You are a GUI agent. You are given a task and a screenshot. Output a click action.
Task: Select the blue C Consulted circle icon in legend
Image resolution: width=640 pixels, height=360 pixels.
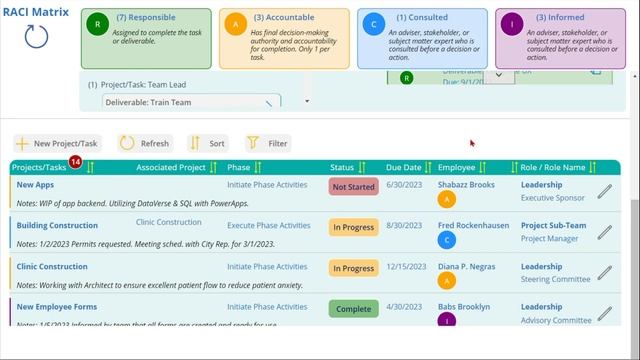(373, 24)
